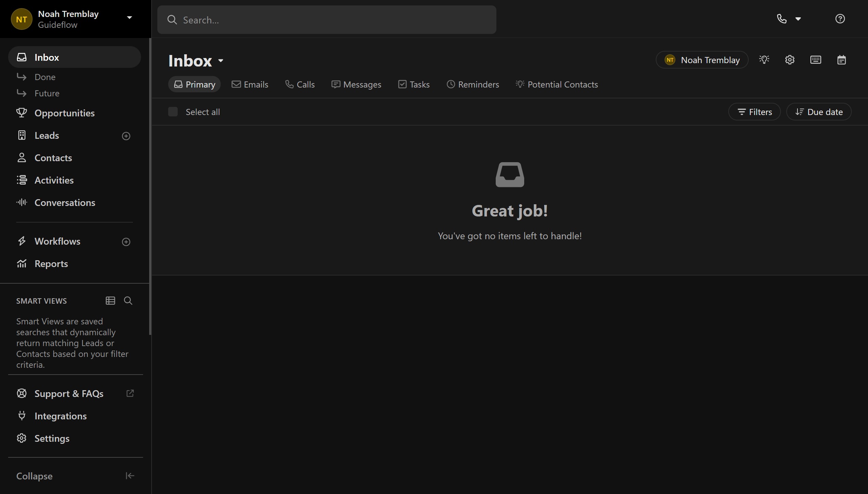The width and height of the screenshot is (868, 494).
Task: Click the list icon next to Activities
Action: [22, 180]
